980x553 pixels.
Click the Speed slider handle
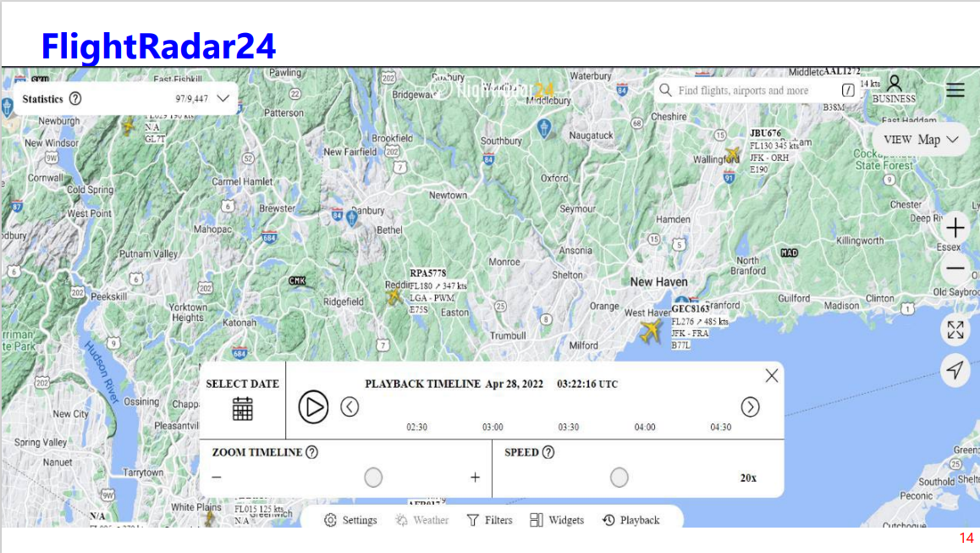(619, 478)
